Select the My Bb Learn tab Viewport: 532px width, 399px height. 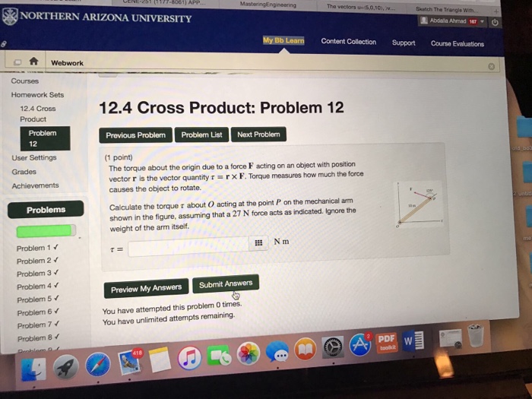283,41
